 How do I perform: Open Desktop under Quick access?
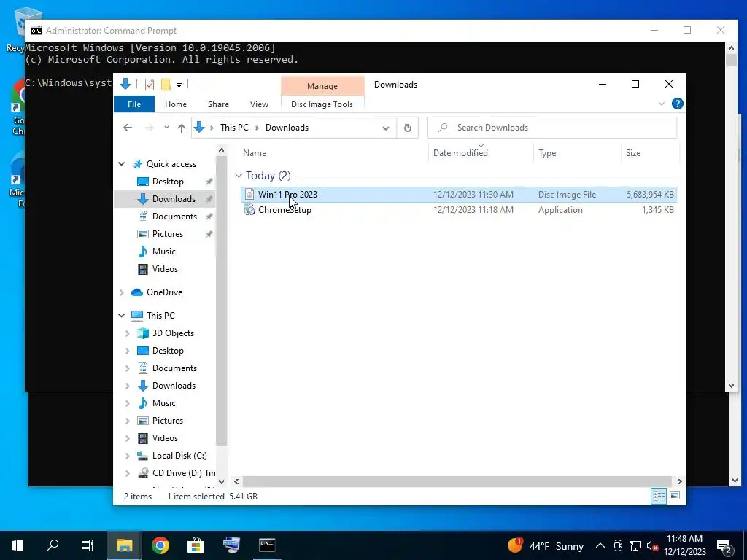[x=168, y=182]
